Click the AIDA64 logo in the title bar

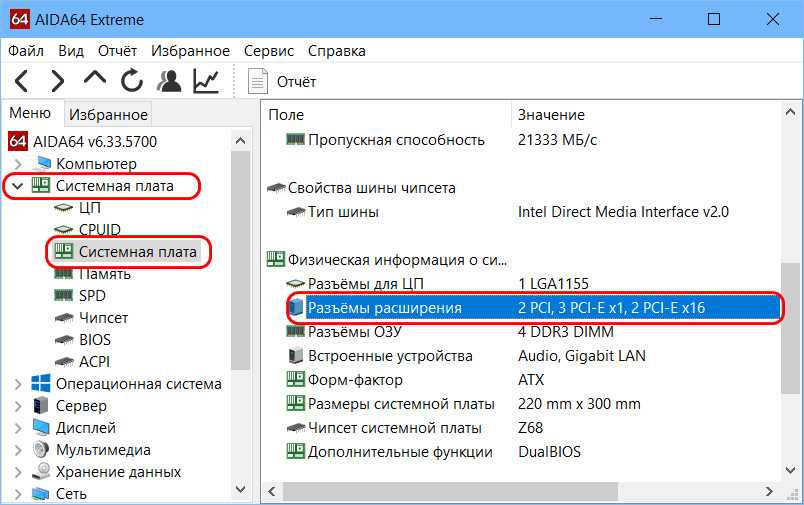click(x=19, y=19)
